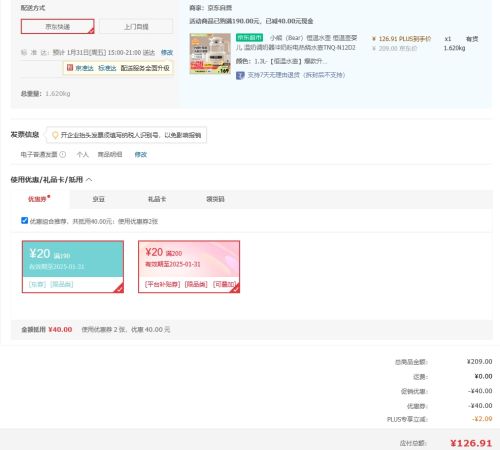Screen dimensions: 500x450
Task: Open the Bear kettle product thumbnail
Action: 210,53
